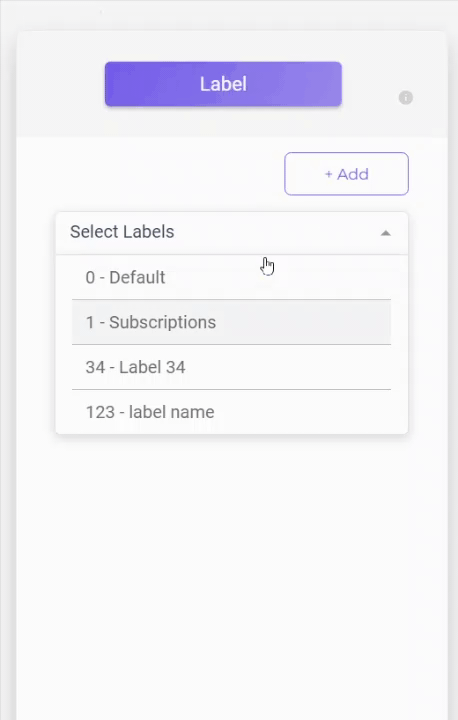
Task: Toggle the upward triangle caret of dropdown
Action: [385, 233]
